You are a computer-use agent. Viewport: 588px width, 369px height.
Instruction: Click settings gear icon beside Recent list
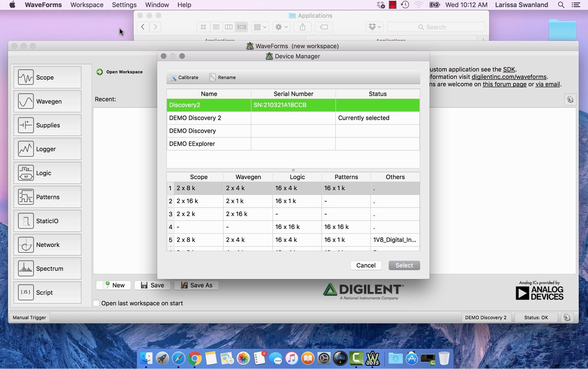tap(570, 100)
